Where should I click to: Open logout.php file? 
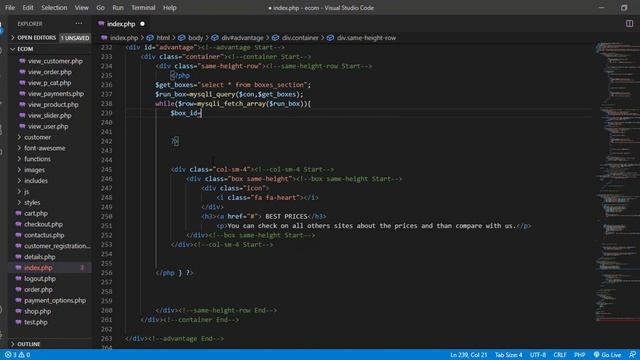coord(40,279)
